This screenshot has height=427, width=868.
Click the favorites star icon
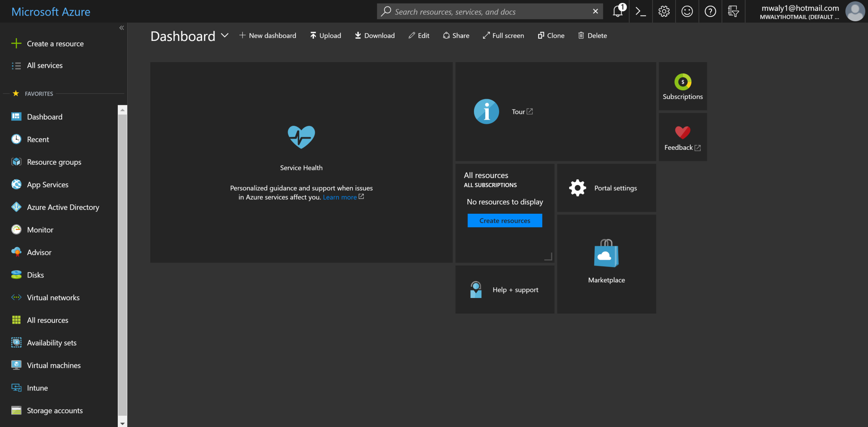16,93
